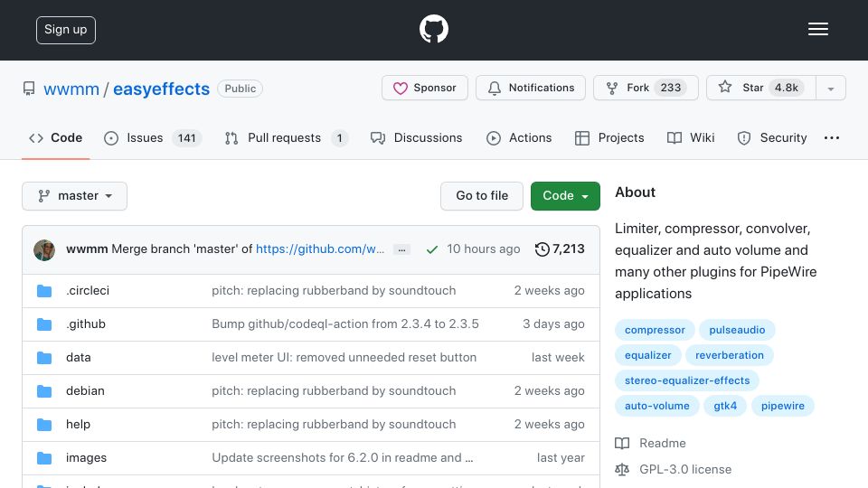The width and height of the screenshot is (868, 488).
Task: Open the data folder name
Action: click(78, 358)
